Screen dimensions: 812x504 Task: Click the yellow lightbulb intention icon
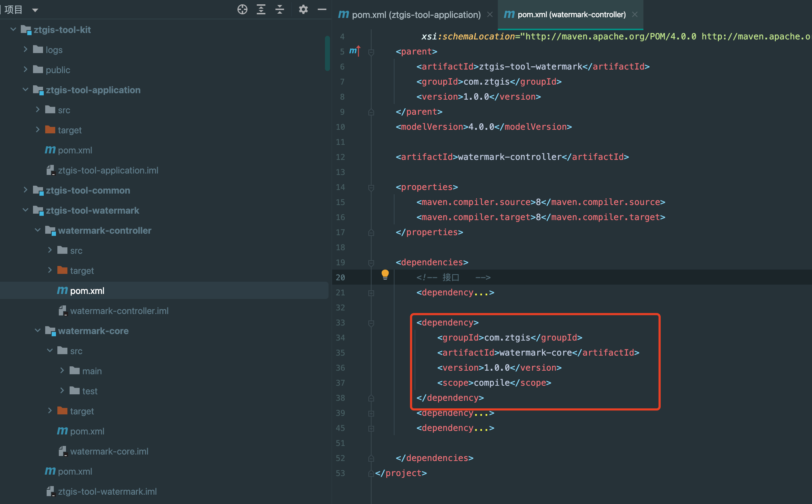(x=385, y=275)
